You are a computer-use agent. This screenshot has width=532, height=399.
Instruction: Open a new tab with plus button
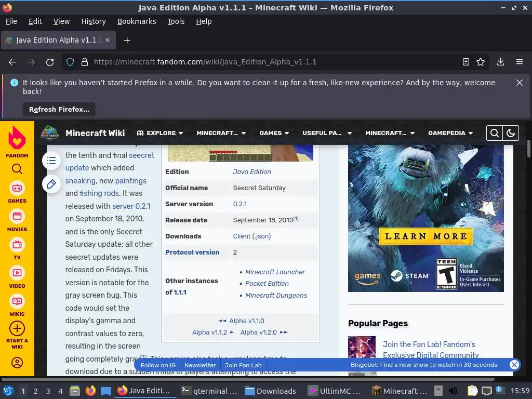tap(127, 41)
